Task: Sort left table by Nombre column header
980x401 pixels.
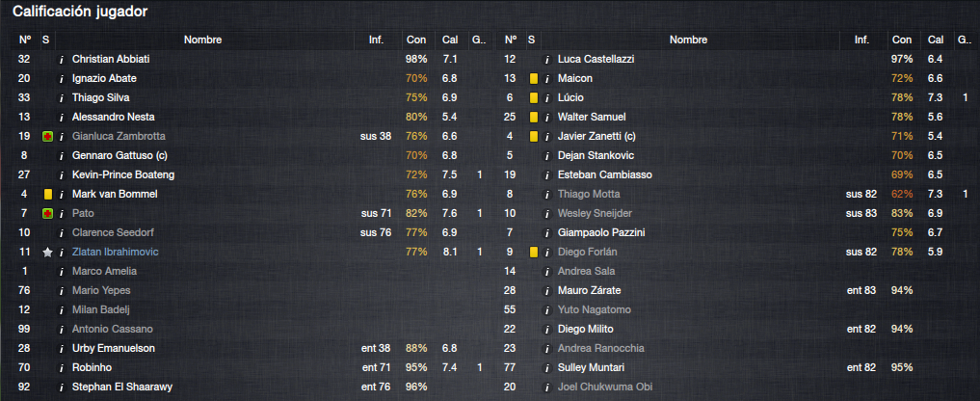Action: pyautogui.click(x=202, y=40)
